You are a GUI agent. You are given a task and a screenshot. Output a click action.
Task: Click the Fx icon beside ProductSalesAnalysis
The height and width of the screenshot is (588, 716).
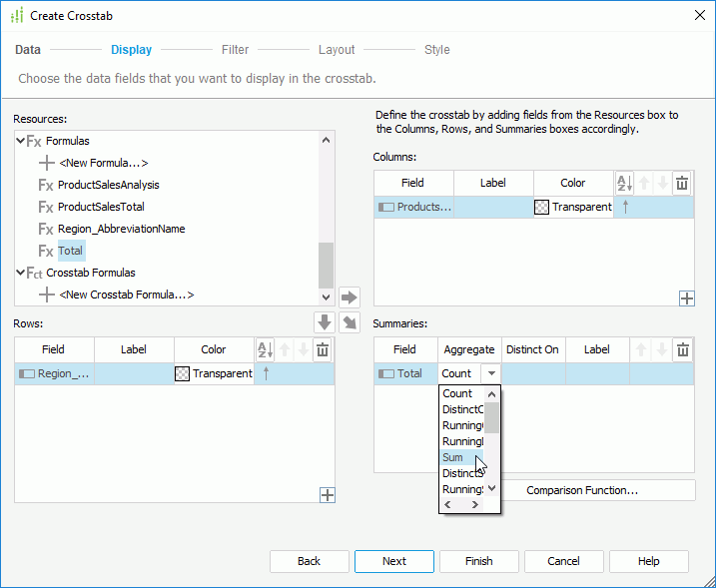pos(46,185)
